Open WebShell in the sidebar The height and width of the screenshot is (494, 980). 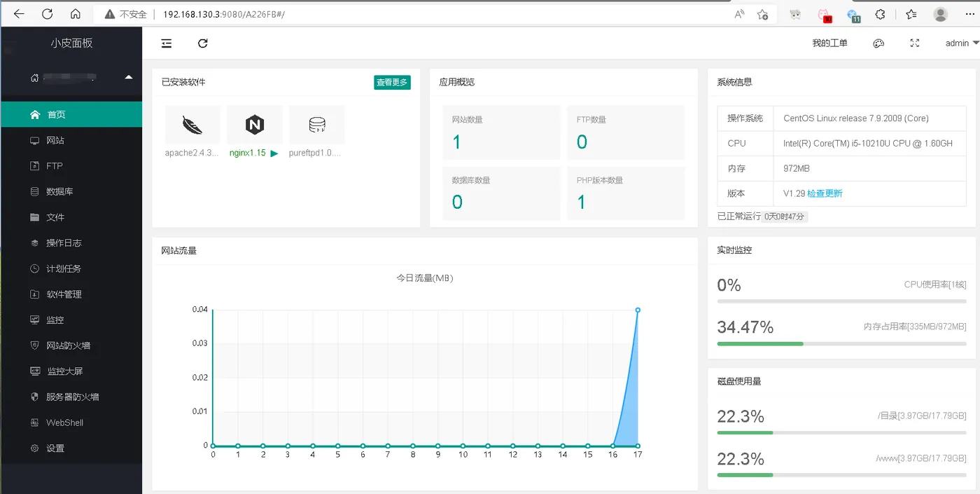click(71, 423)
